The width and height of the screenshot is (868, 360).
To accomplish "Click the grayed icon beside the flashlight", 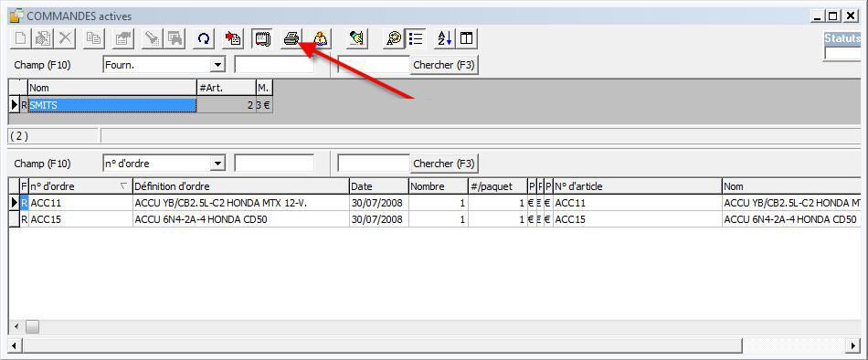I will coord(175,38).
